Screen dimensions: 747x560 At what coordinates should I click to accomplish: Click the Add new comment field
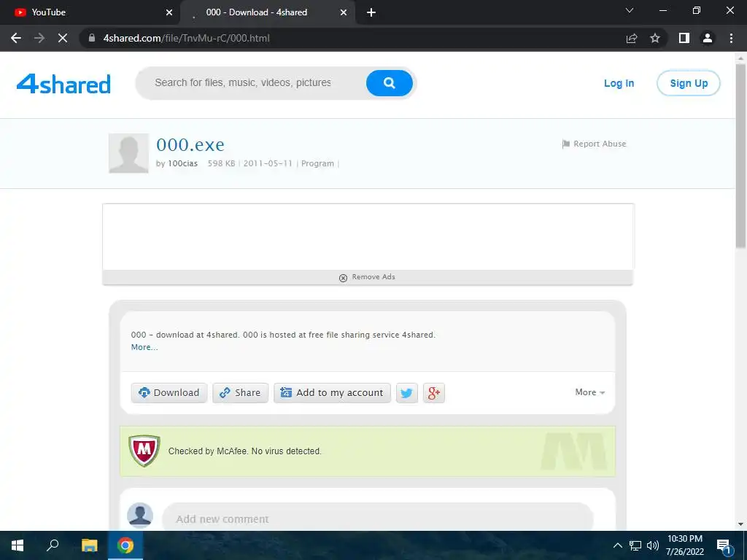377,518
